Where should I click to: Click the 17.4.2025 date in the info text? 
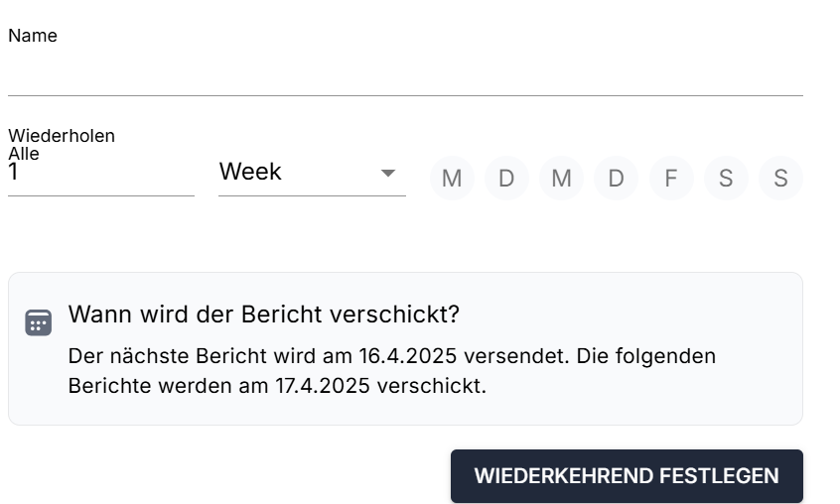[x=319, y=385]
